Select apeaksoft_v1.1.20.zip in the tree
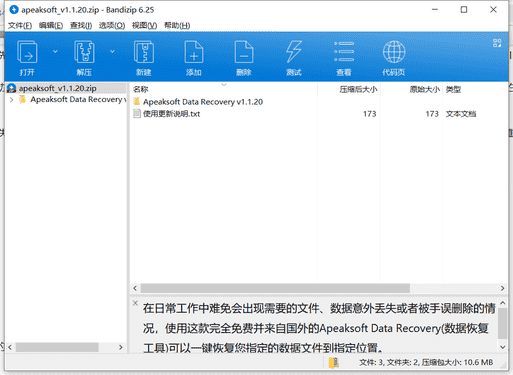This screenshot has width=513, height=375. pos(58,88)
